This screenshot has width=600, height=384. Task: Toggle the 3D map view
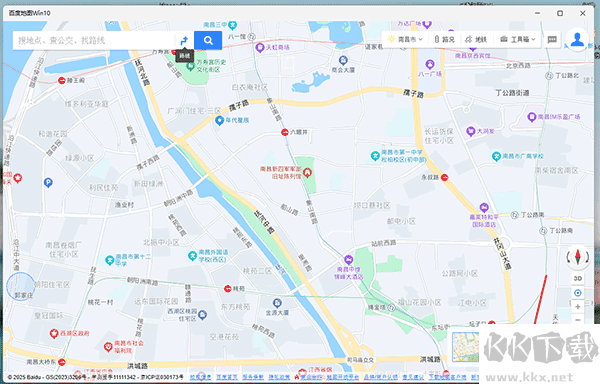click(x=578, y=278)
